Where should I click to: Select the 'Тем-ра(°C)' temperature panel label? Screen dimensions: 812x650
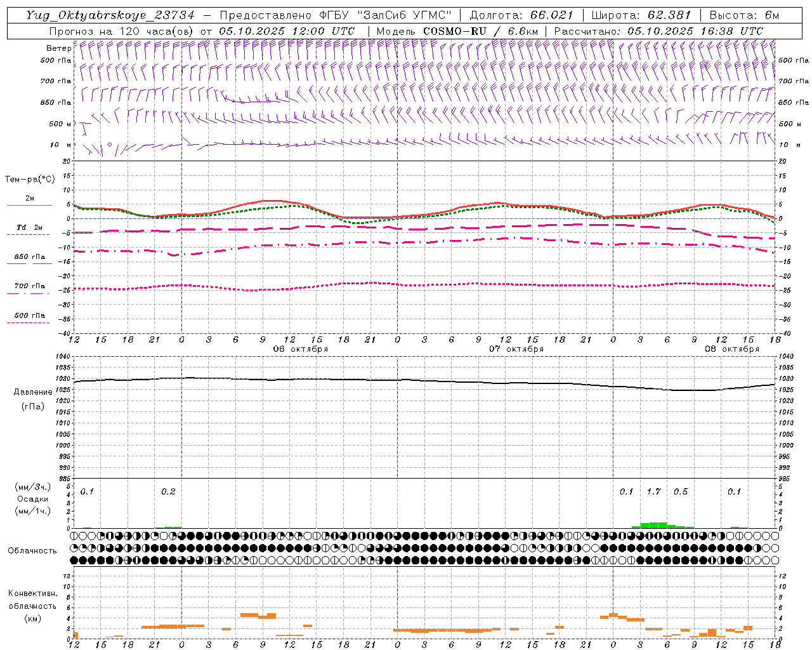click(x=30, y=180)
